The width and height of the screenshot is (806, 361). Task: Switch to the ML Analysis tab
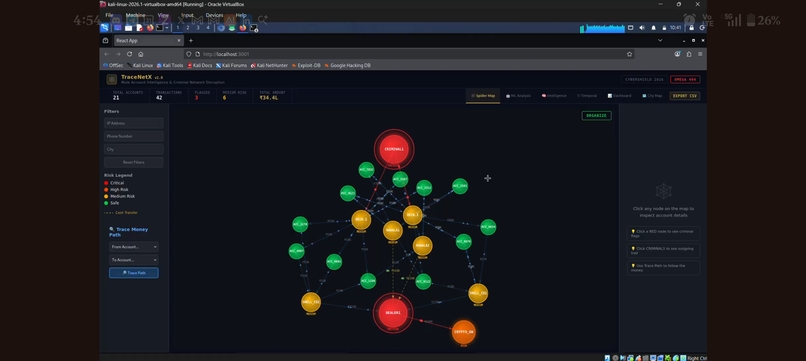click(x=518, y=96)
